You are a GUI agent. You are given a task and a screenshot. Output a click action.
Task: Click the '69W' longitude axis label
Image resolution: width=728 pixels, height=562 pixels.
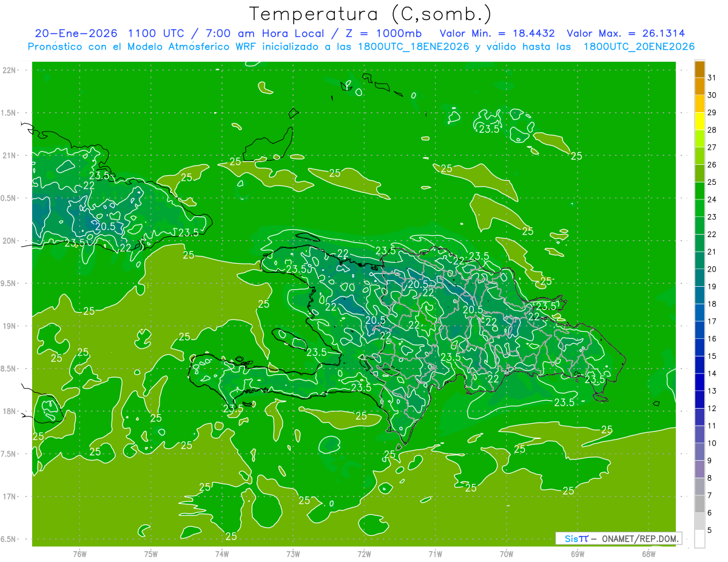pyautogui.click(x=577, y=554)
